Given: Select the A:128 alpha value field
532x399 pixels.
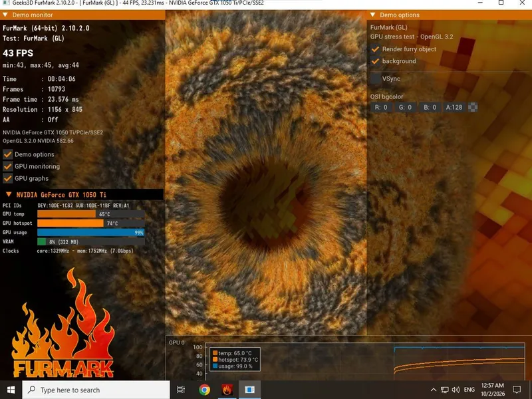Looking at the screenshot, I should 454,107.
